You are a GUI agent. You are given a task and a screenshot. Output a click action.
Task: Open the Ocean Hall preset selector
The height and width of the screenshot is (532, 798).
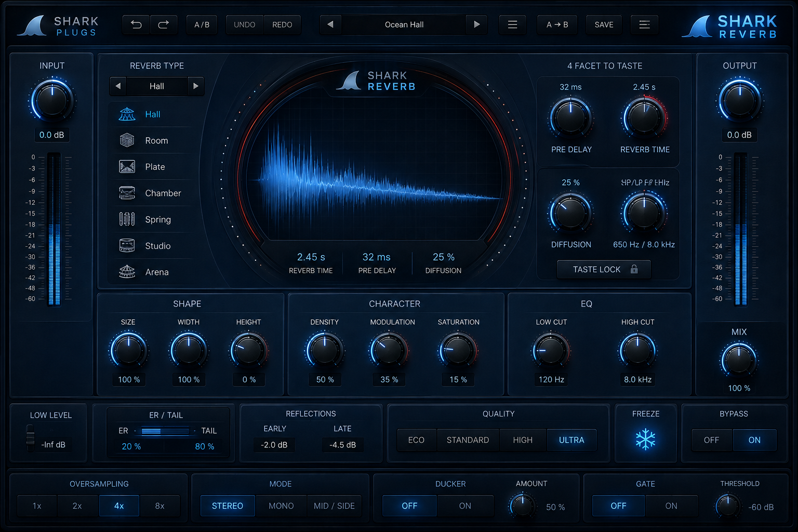tap(404, 24)
